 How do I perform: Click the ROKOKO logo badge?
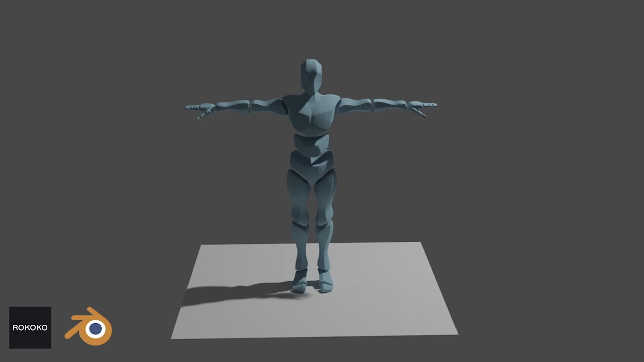tap(30, 327)
